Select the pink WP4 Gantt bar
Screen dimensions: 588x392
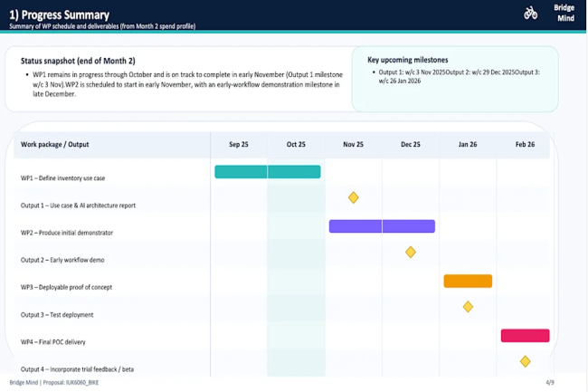(x=525, y=335)
